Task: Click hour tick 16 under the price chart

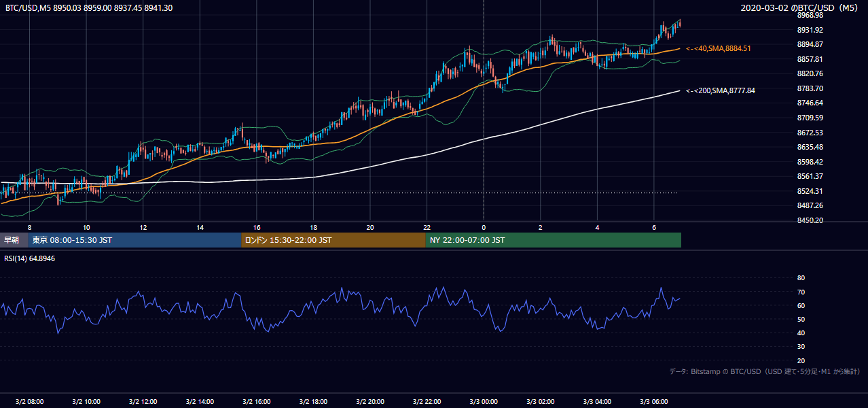Action: (256, 227)
